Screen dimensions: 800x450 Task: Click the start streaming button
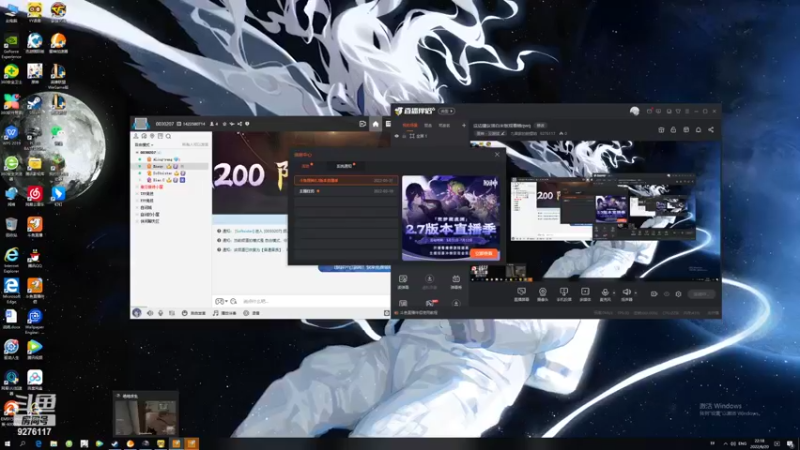coord(701,294)
